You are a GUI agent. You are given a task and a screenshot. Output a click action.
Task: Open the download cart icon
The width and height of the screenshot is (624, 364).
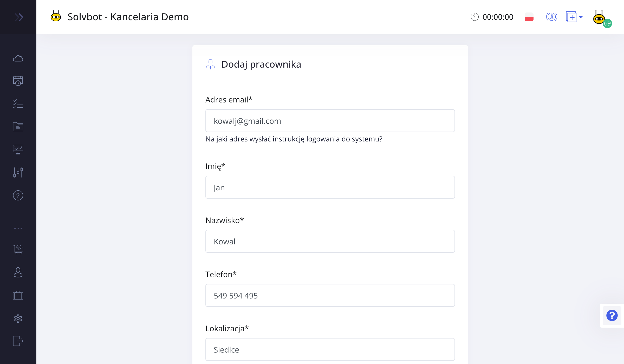[18, 249]
